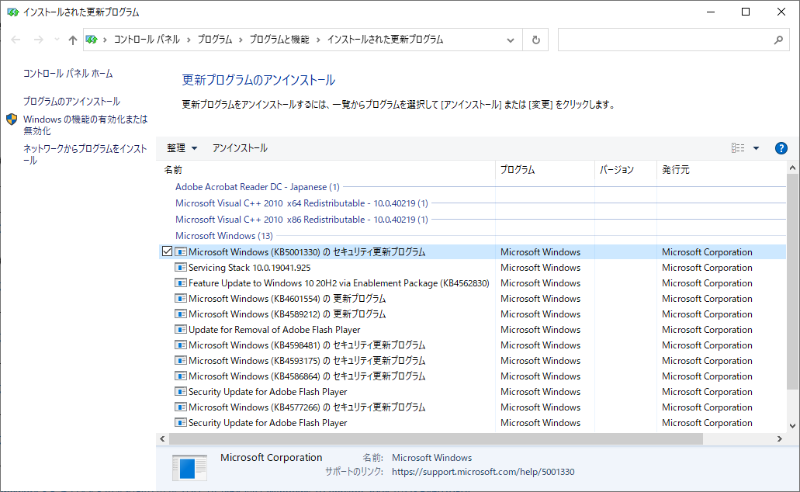Viewport: 800px width, 492px height.
Task: Click Update for Removal of Adobe Flash icon
Action: tap(181, 329)
